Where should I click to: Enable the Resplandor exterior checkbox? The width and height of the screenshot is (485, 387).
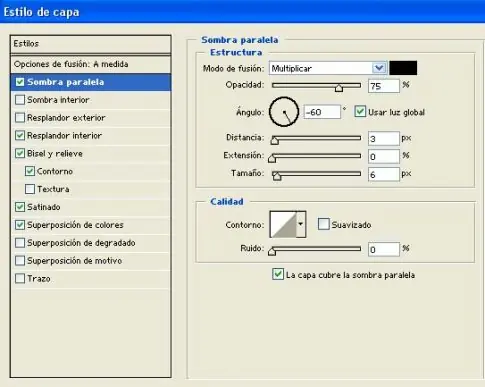click(20, 118)
